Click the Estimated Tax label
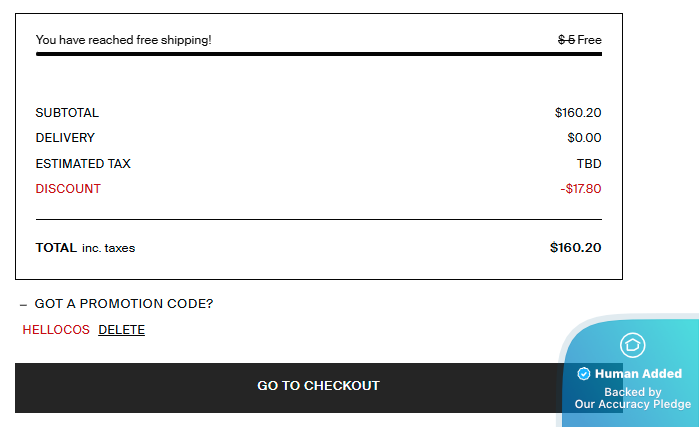The height and width of the screenshot is (427, 699). click(x=83, y=164)
